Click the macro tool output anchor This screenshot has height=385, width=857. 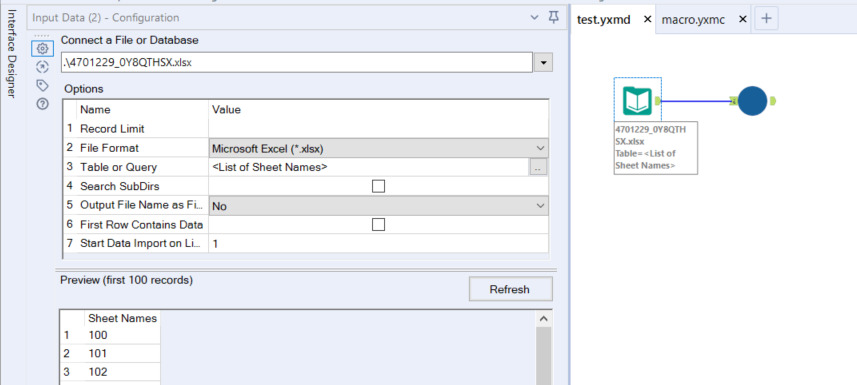click(x=772, y=101)
